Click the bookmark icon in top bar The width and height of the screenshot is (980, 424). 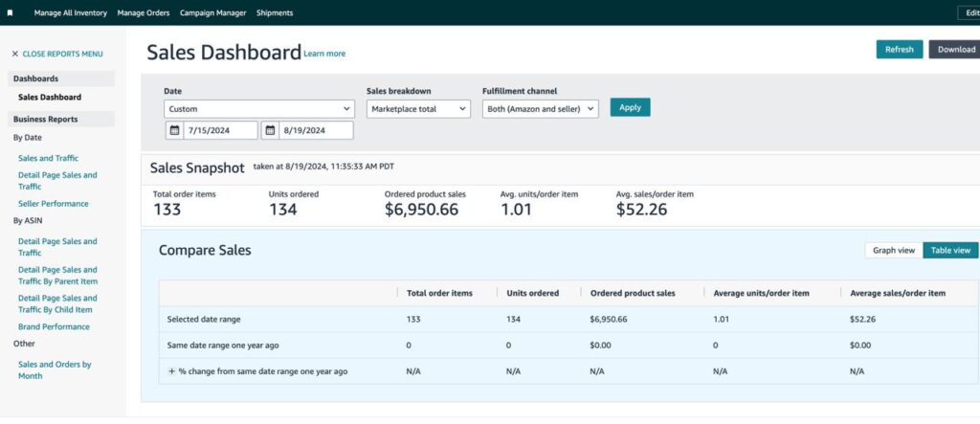(10, 12)
